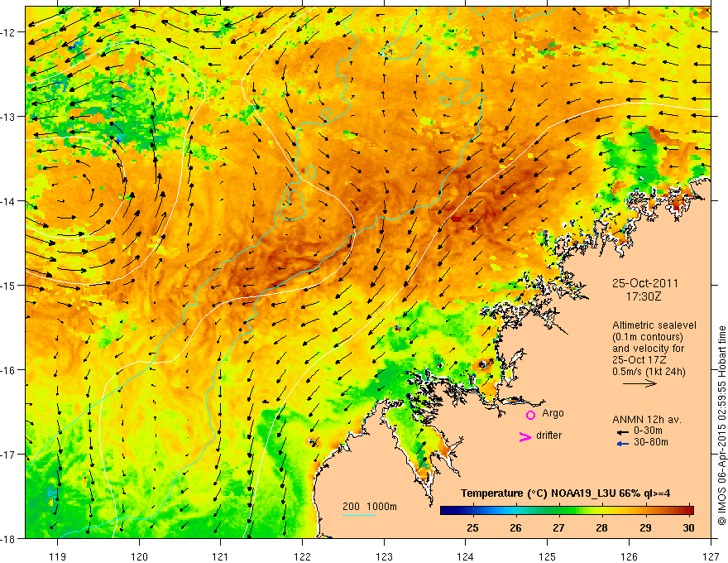Click the colorbar tick label 29
The width and height of the screenshot is (728, 563).
pos(645,527)
